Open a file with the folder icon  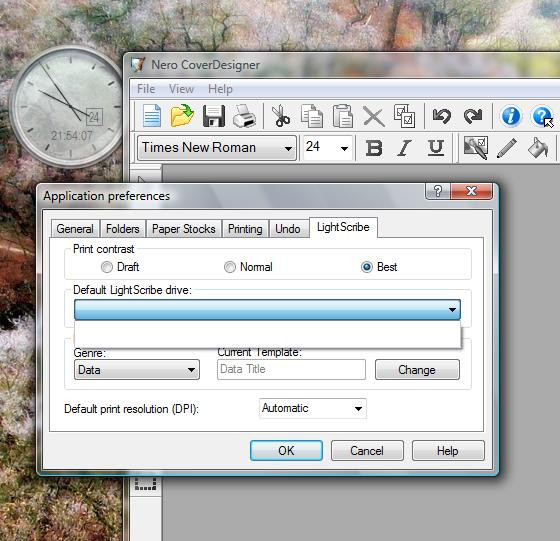(x=182, y=115)
